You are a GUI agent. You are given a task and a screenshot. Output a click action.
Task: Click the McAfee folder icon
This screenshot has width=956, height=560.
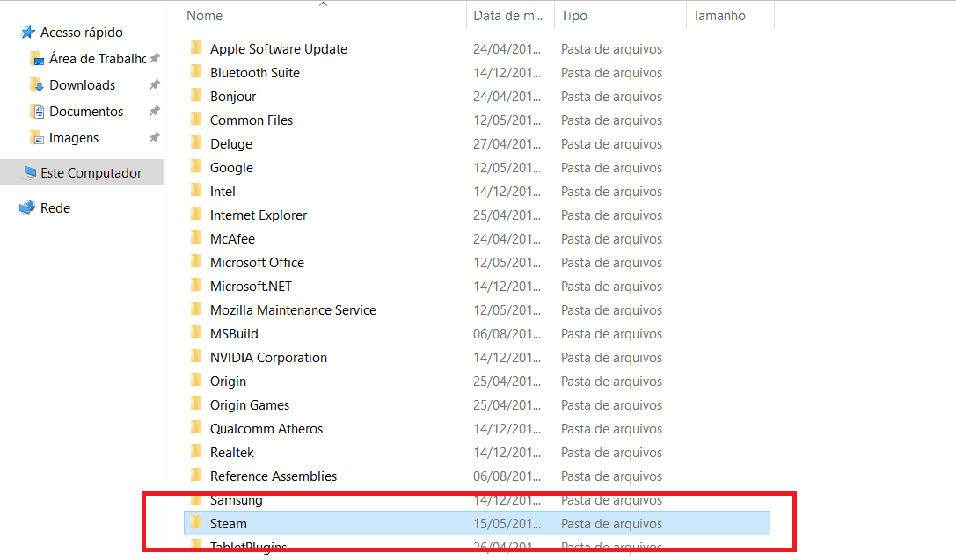tap(196, 238)
